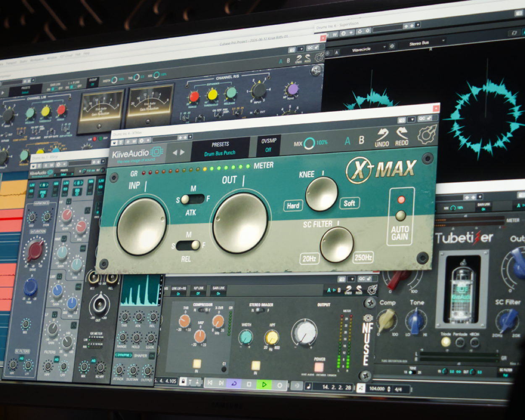This screenshot has width=525, height=420.
Task: Click the KiiveAudio logo in XTMax
Action: coord(137,153)
